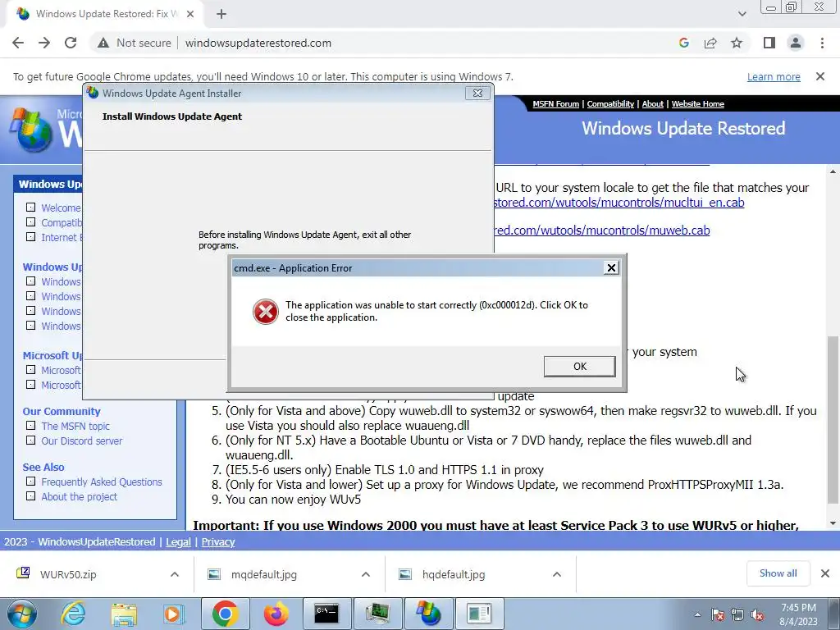Open Learn more about Chrome updates
The width and height of the screenshot is (840, 630).
pyautogui.click(x=774, y=76)
